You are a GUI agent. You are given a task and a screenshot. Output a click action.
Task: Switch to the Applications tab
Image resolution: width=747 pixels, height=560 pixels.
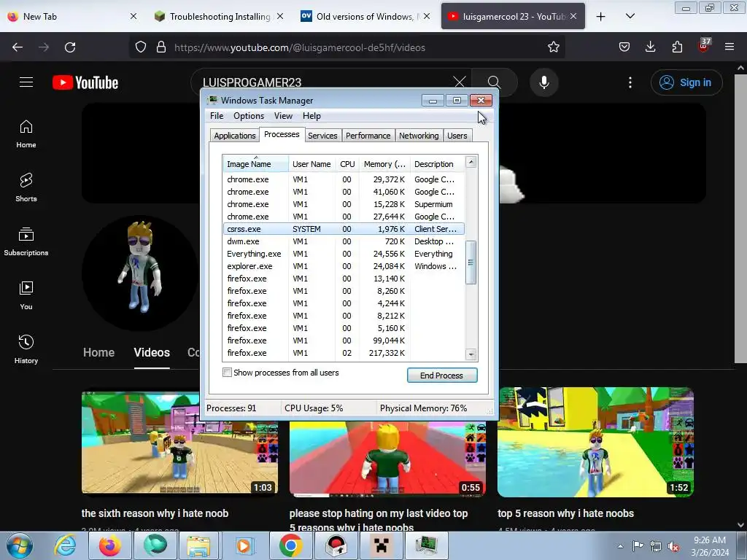[x=235, y=136]
